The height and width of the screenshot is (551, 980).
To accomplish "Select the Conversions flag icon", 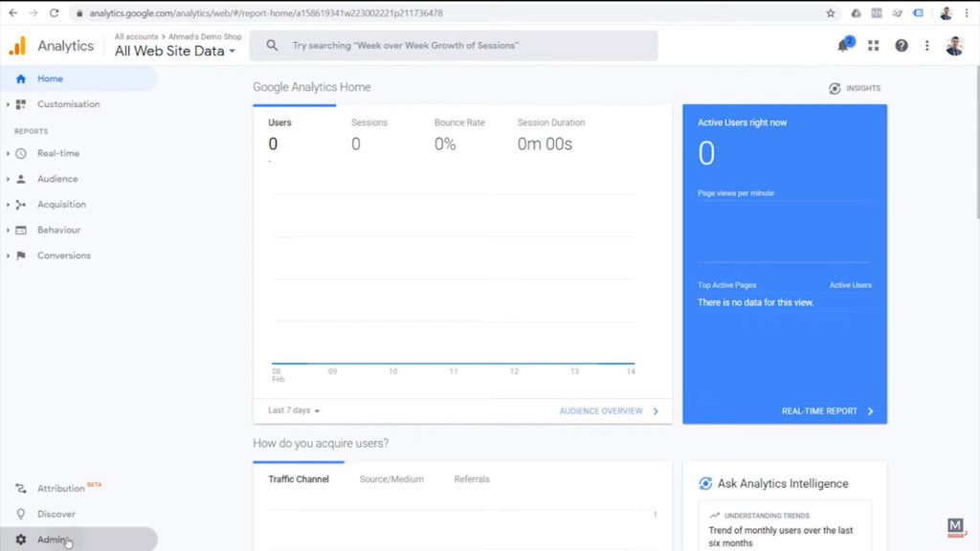I will [21, 255].
